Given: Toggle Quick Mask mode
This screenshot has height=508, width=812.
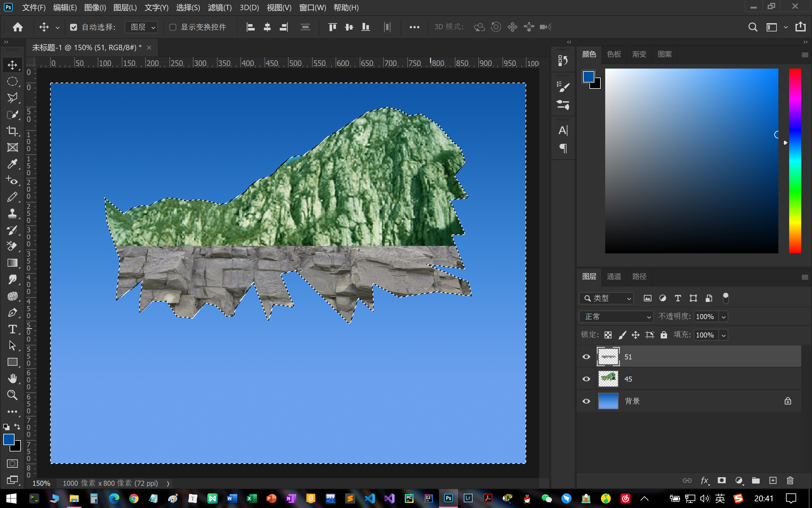Looking at the screenshot, I should click(12, 464).
